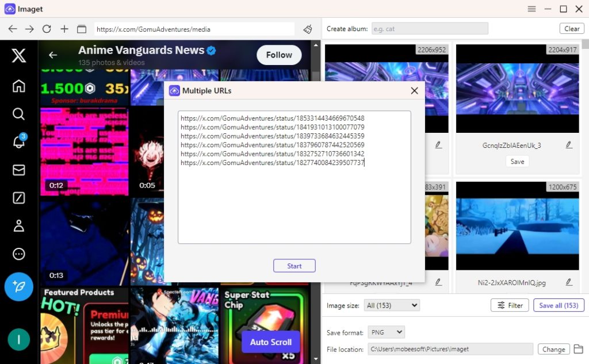
Task: Click the browser back arrow icon
Action: click(13, 29)
